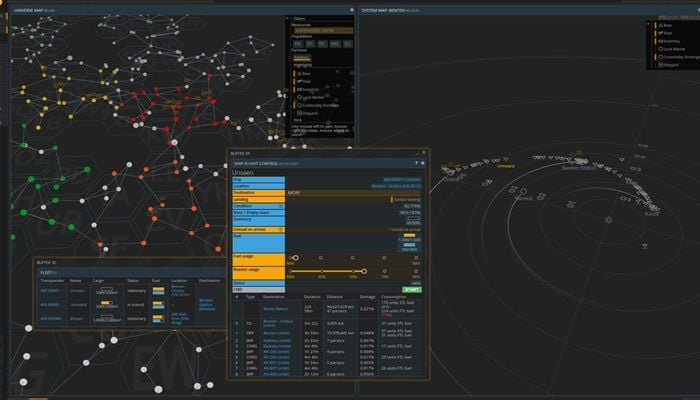
Task: Click the reactor usage slider handle
Action: click(364, 271)
